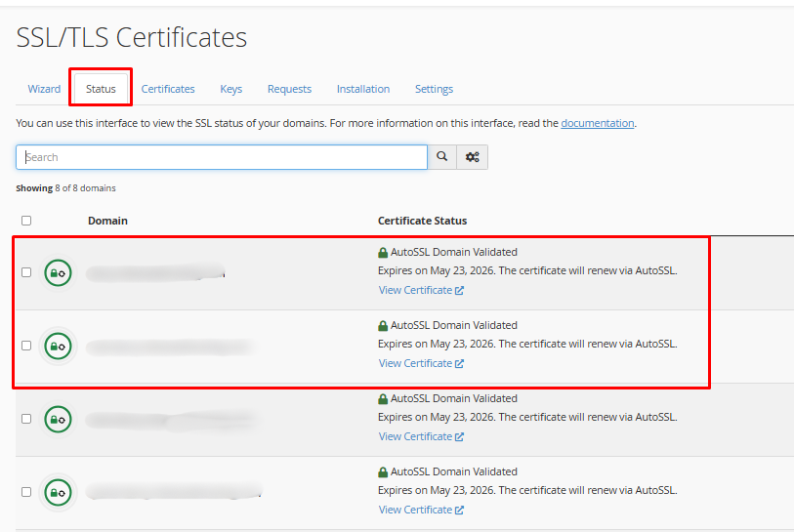Click the Domain column header

tap(107, 221)
